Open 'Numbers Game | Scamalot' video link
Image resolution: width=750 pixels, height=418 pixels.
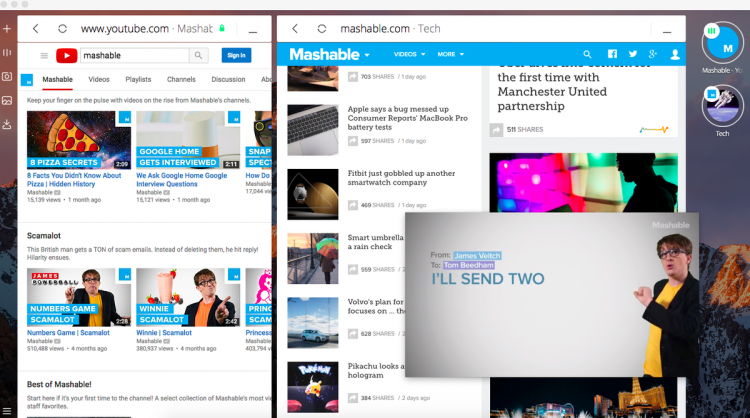(68, 333)
